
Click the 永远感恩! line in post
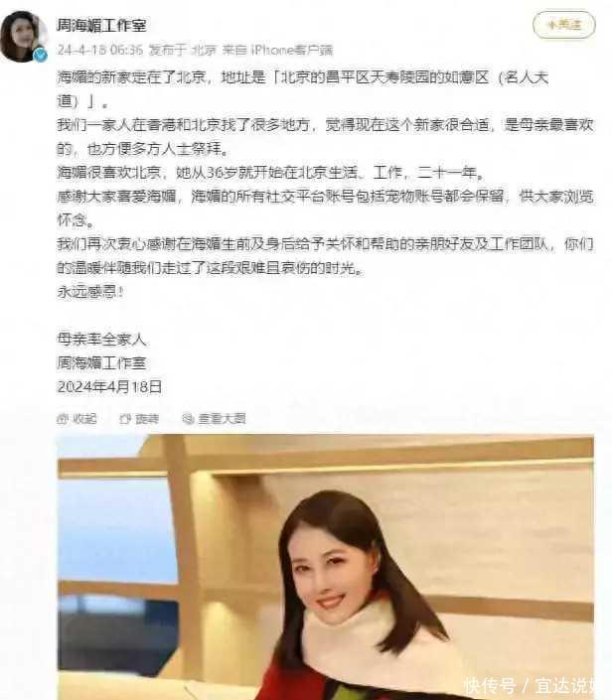pyautogui.click(x=89, y=292)
